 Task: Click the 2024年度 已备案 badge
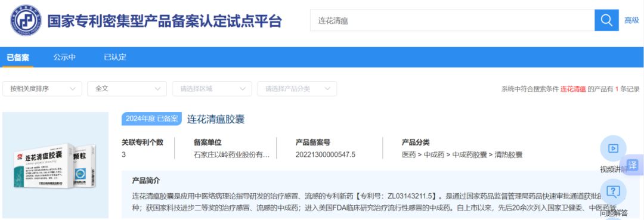[151, 119]
